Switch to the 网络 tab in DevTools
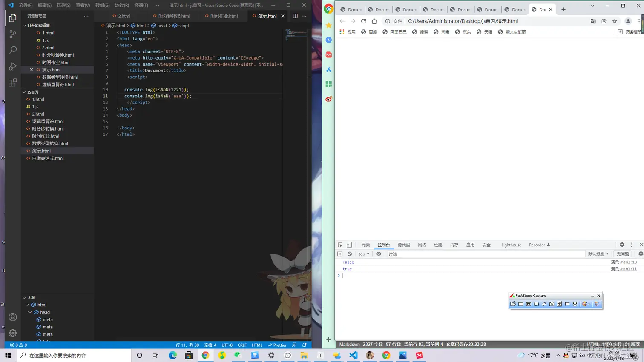This screenshot has width=644, height=362. point(422,245)
